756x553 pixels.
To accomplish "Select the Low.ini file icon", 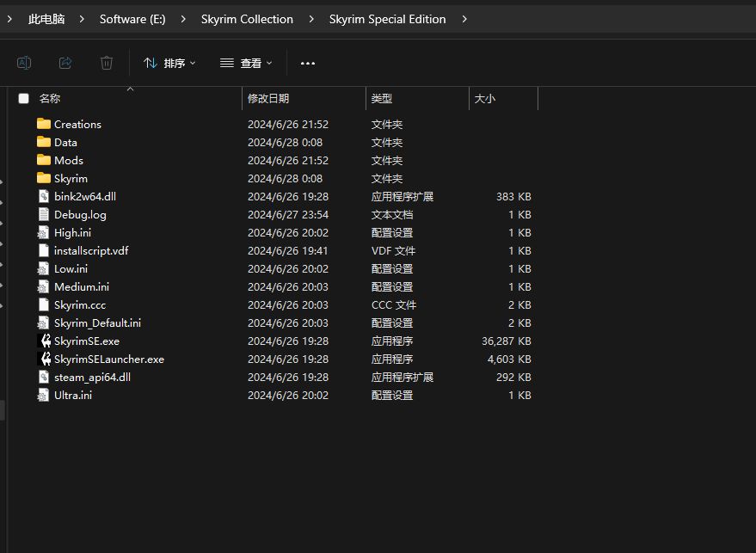I will pyautogui.click(x=43, y=268).
